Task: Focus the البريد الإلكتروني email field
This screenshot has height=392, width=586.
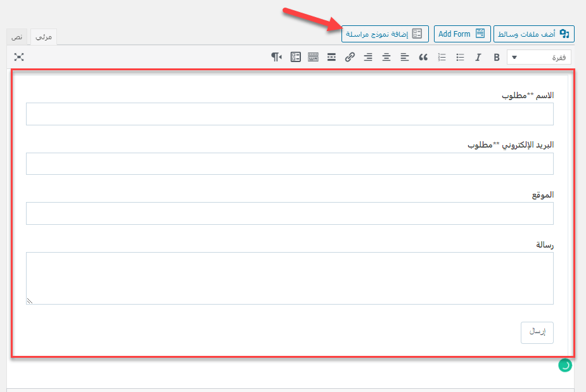Action: click(x=290, y=163)
